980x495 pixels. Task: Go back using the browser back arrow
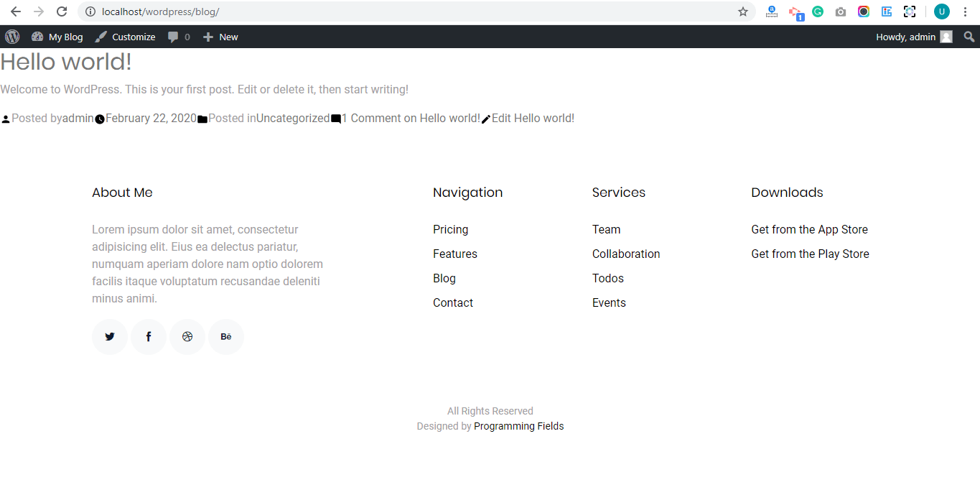16,11
